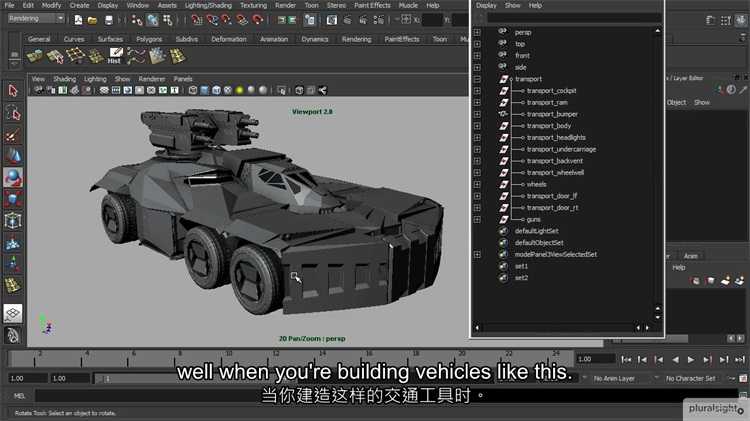Click the transport_cockpit mesh icon
Viewport: 750px width, 421px height.
(504, 90)
